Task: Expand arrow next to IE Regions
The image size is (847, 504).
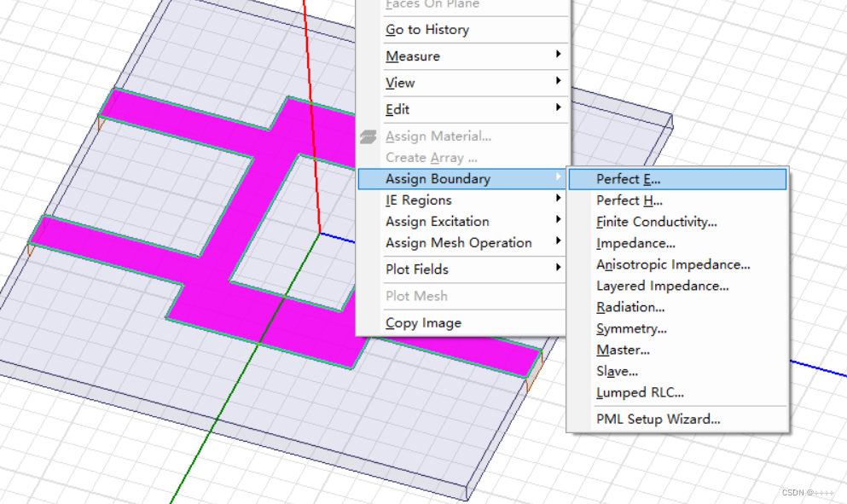Action: tap(558, 198)
